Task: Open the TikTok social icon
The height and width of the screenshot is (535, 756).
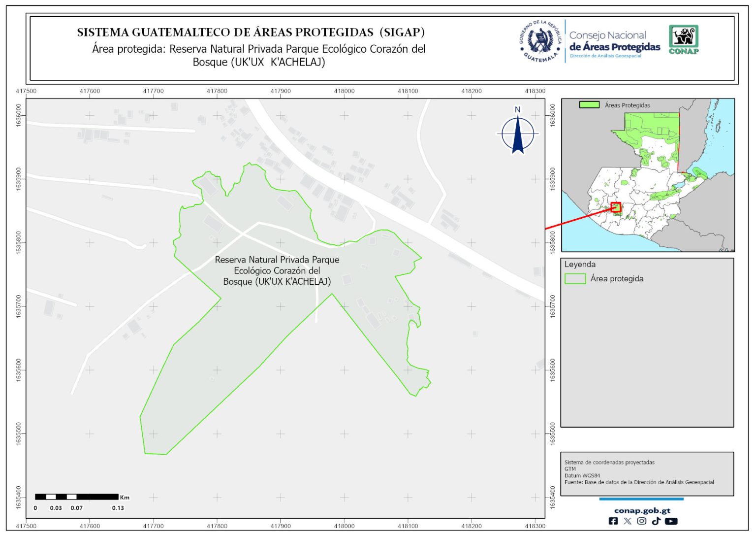Action: click(x=656, y=521)
